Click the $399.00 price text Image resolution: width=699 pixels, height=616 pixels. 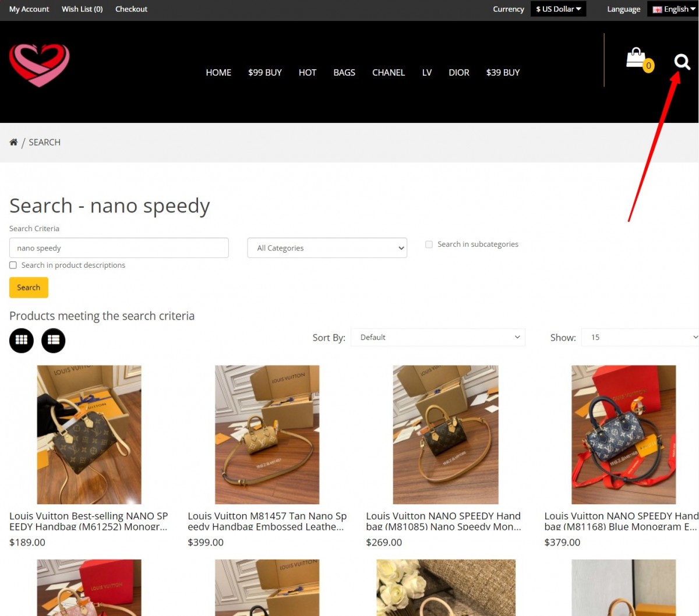point(206,542)
